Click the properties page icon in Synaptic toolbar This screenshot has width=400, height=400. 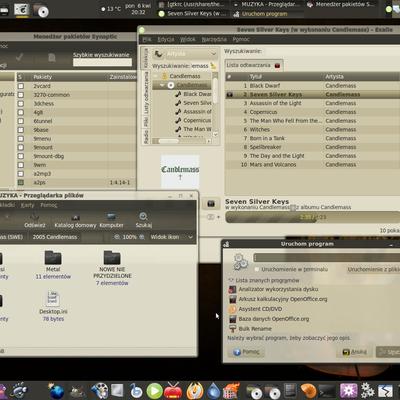pyautogui.click(x=52, y=58)
